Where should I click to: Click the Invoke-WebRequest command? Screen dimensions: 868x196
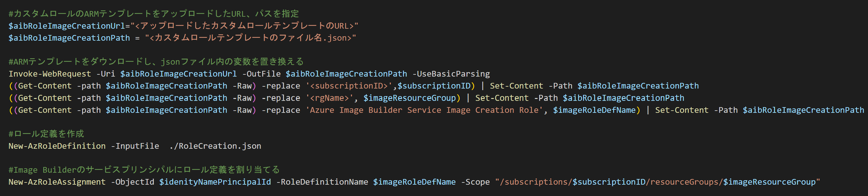(x=50, y=74)
